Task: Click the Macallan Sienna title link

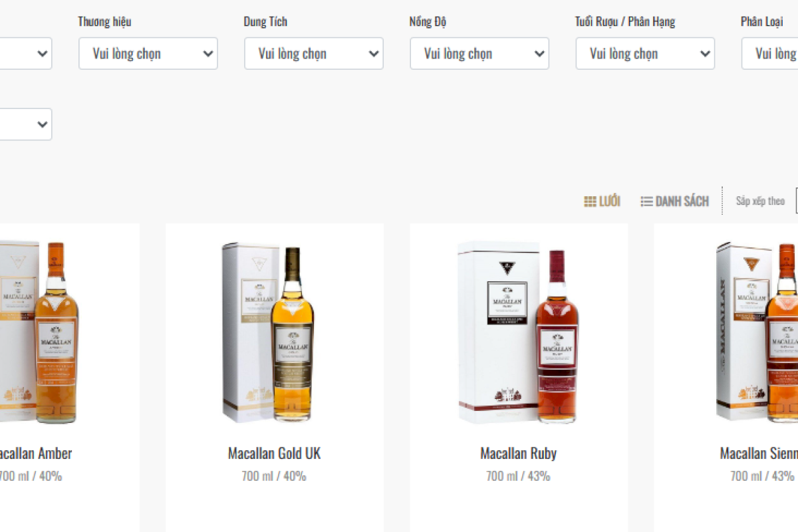Action: [x=759, y=454]
